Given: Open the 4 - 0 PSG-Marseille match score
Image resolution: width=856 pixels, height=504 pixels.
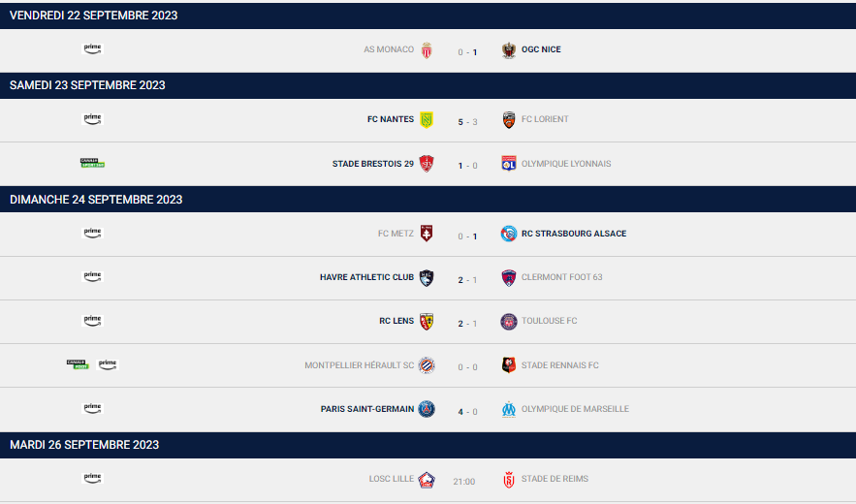Looking at the screenshot, I should (x=468, y=412).
